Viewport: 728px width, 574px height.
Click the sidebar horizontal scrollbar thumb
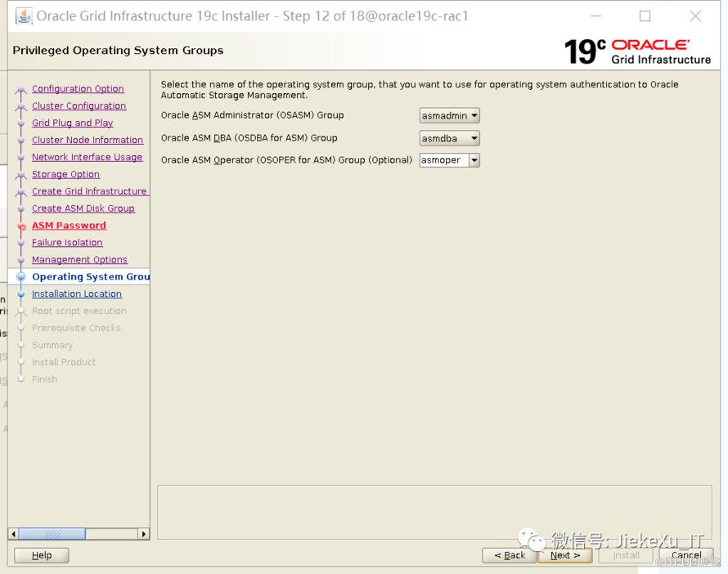tap(52, 534)
